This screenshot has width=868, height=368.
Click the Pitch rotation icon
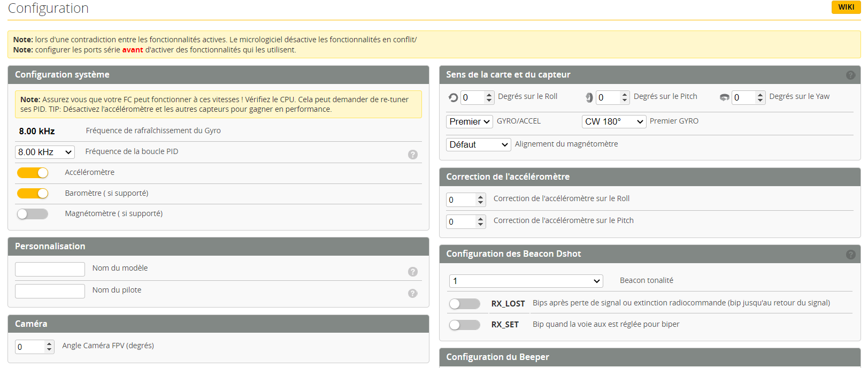(589, 97)
